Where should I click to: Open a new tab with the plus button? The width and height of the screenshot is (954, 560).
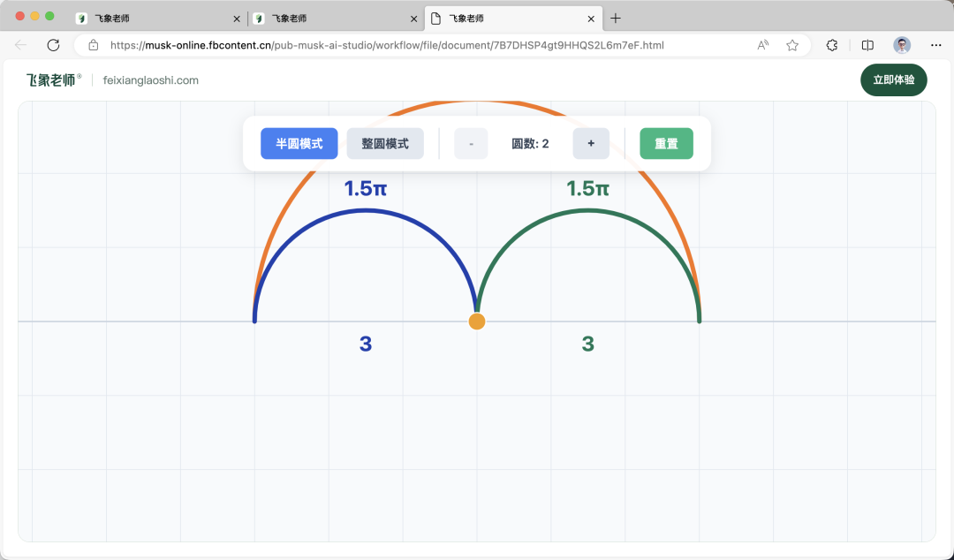point(616,18)
